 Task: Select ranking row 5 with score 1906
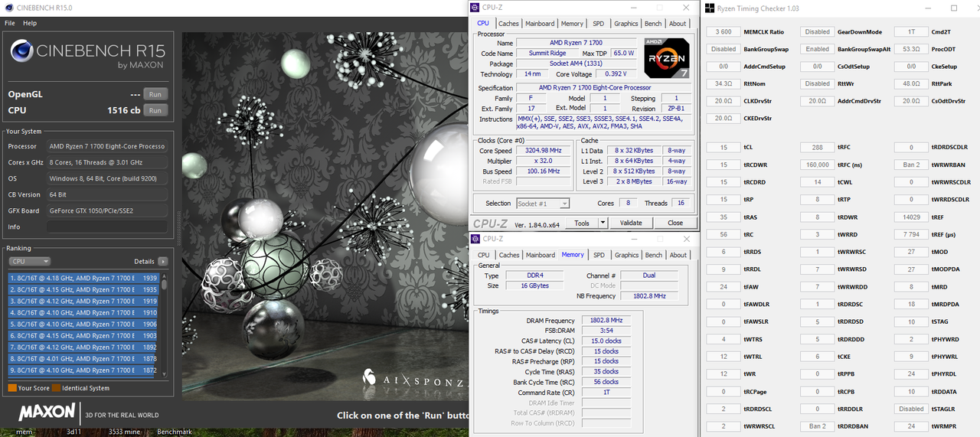click(83, 324)
